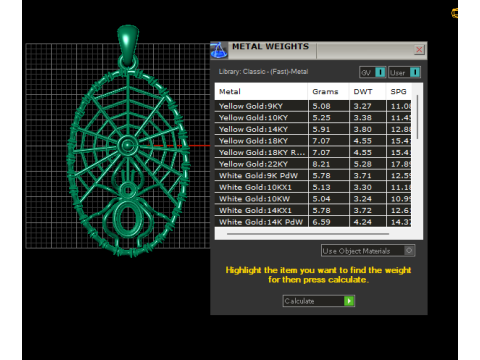
Task: Select the Yellow Gold:18KY row
Action: pos(313,141)
